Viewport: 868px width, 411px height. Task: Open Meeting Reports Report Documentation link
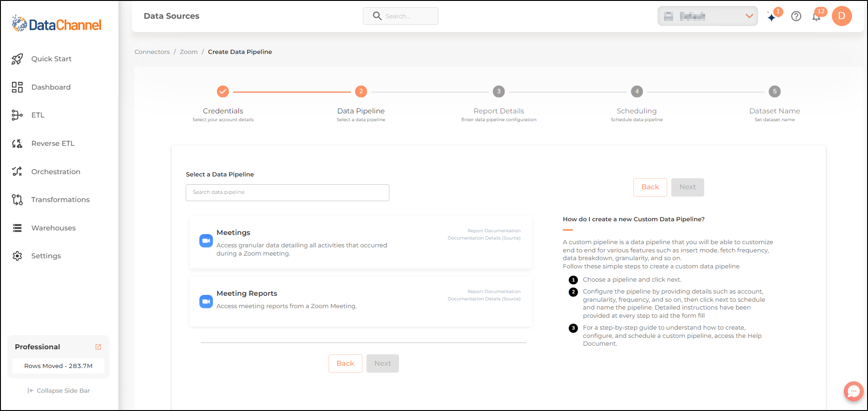point(494,292)
